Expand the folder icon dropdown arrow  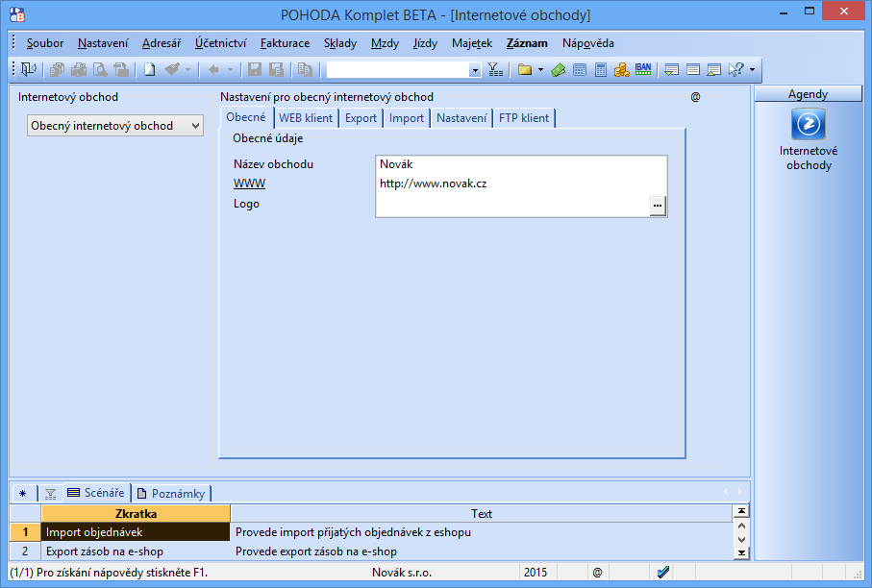click(540, 70)
